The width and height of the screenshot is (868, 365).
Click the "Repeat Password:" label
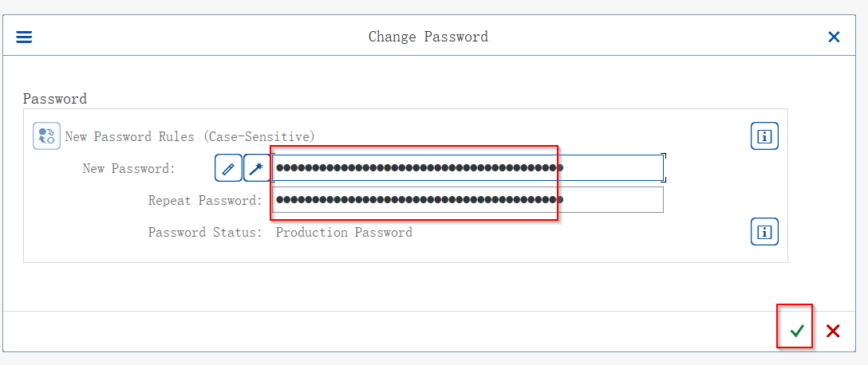click(x=205, y=200)
